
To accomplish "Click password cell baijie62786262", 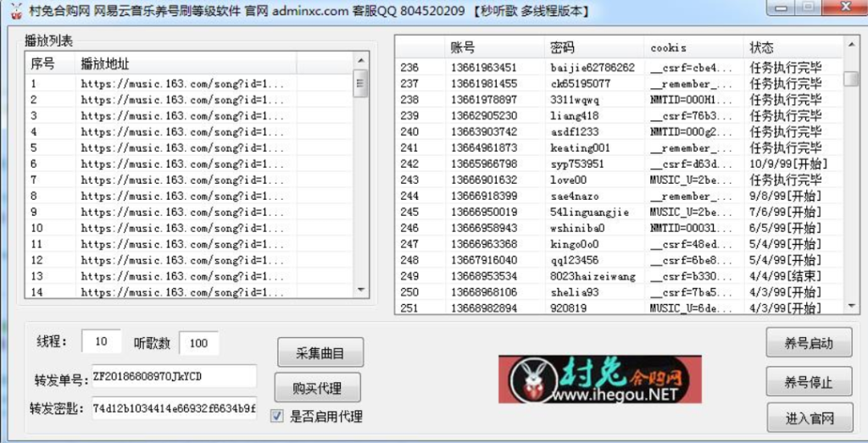I will (x=593, y=68).
